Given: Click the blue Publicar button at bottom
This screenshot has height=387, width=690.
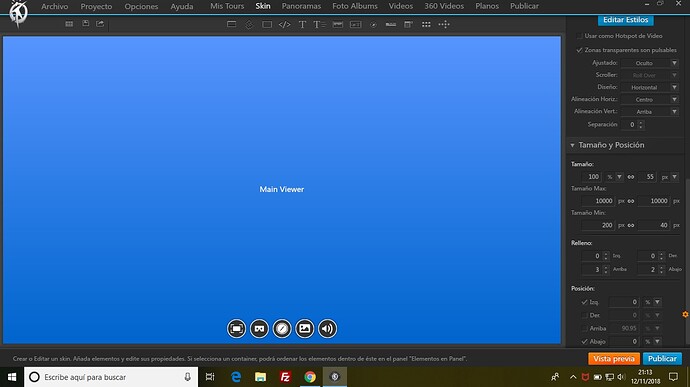Looking at the screenshot, I should click(662, 359).
